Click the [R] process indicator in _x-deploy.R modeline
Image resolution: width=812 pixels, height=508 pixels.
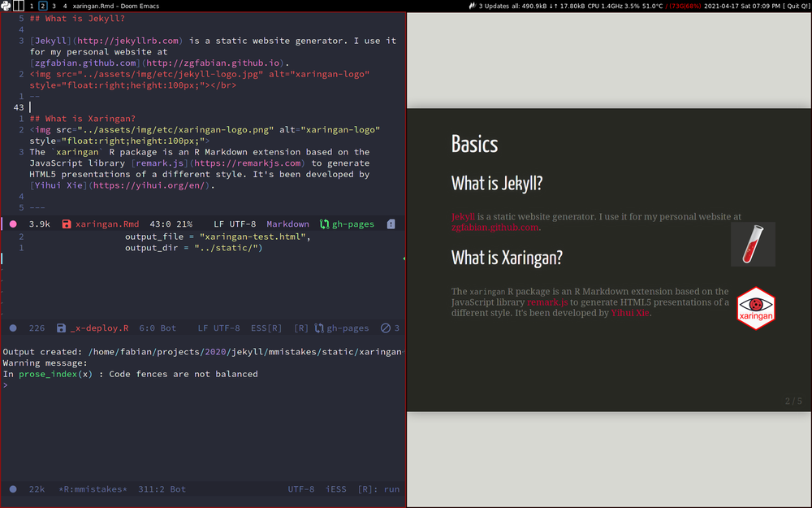tap(301, 328)
